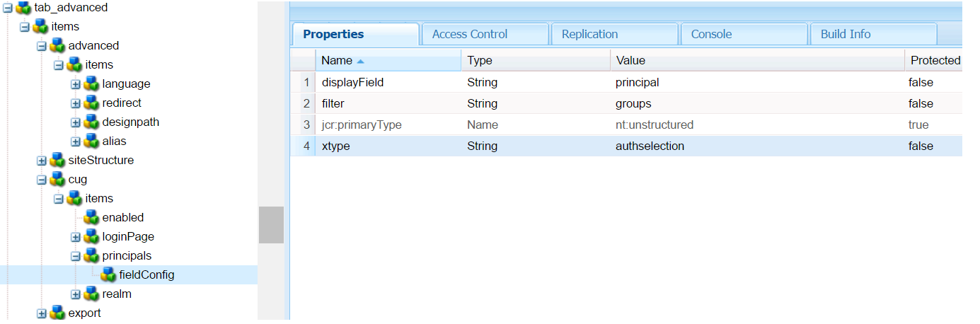Open the Replication tab
This screenshot has width=980, height=324.
click(589, 34)
